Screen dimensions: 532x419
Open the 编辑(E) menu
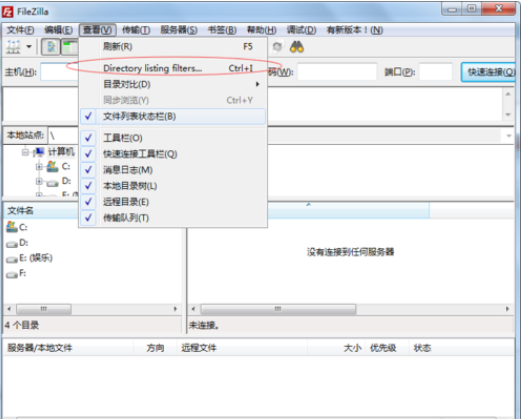(58, 30)
